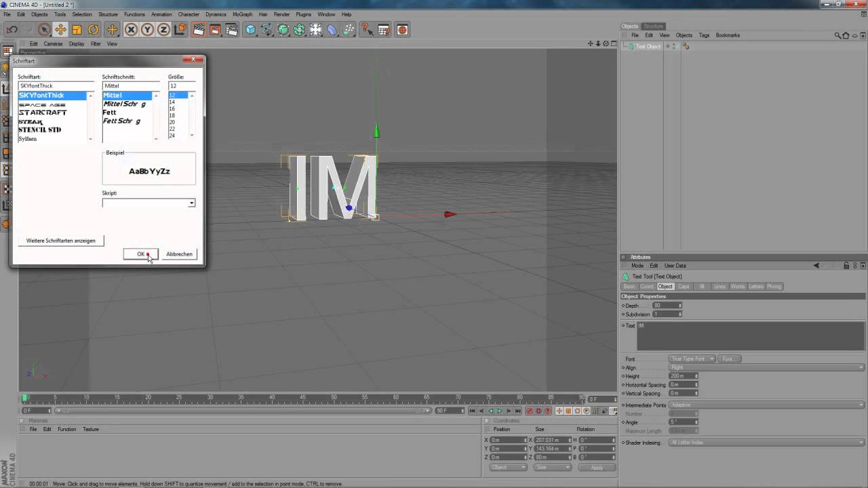Render the active view clapperboard icon
This screenshot has width=868, height=488.
click(199, 30)
